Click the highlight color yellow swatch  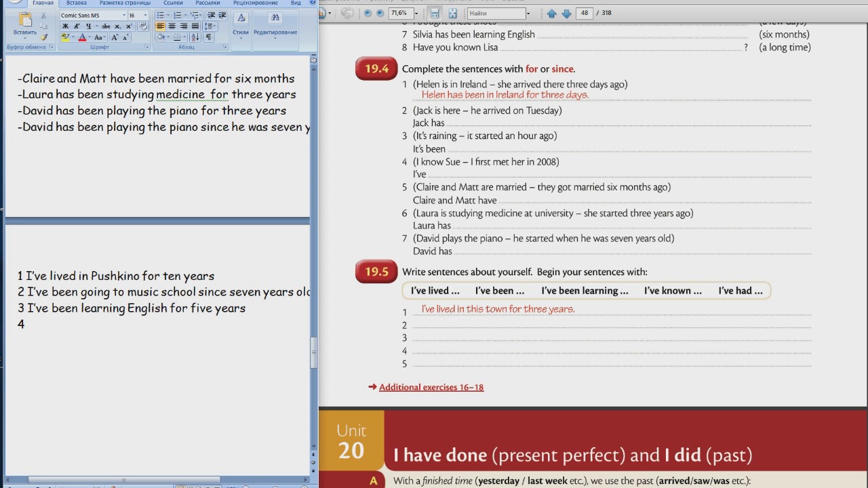[x=65, y=37]
